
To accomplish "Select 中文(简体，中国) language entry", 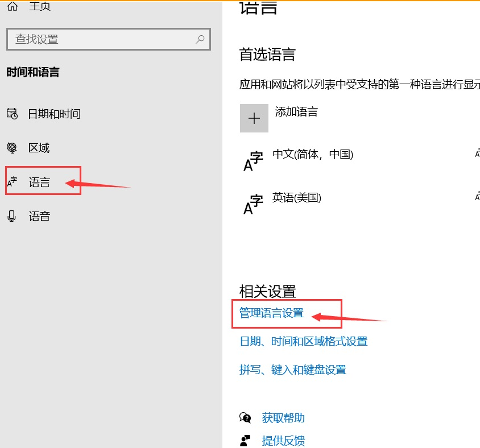I will (x=313, y=154).
